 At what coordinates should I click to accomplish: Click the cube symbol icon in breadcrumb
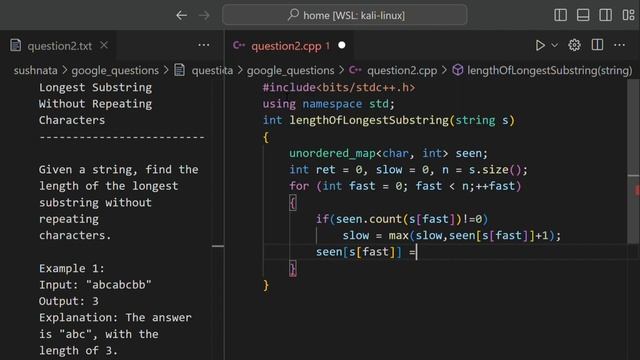pos(458,70)
